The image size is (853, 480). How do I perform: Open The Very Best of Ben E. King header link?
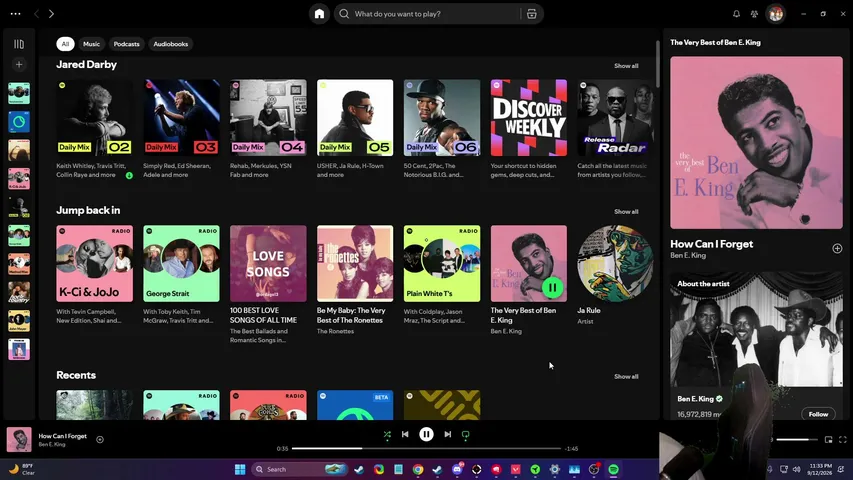click(x=715, y=42)
